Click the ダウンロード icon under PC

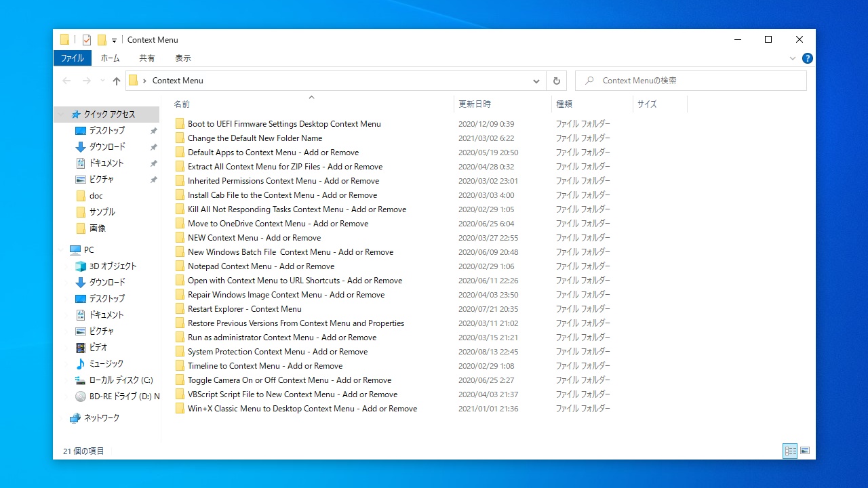[81, 283]
